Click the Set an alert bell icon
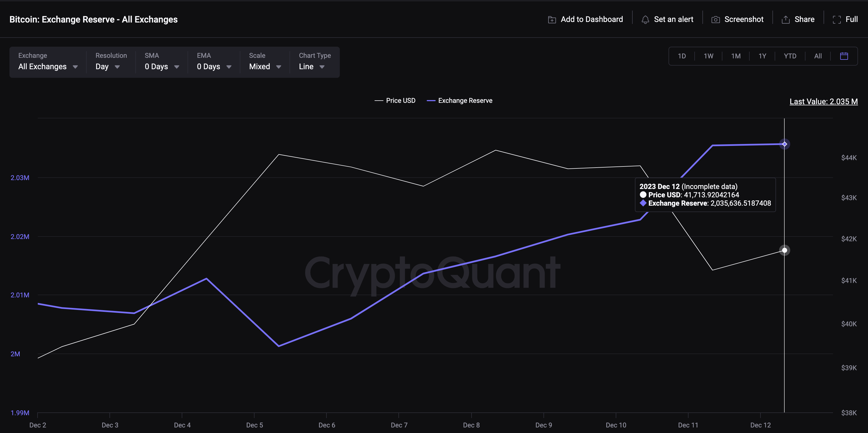This screenshot has height=433, width=868. 645,19
